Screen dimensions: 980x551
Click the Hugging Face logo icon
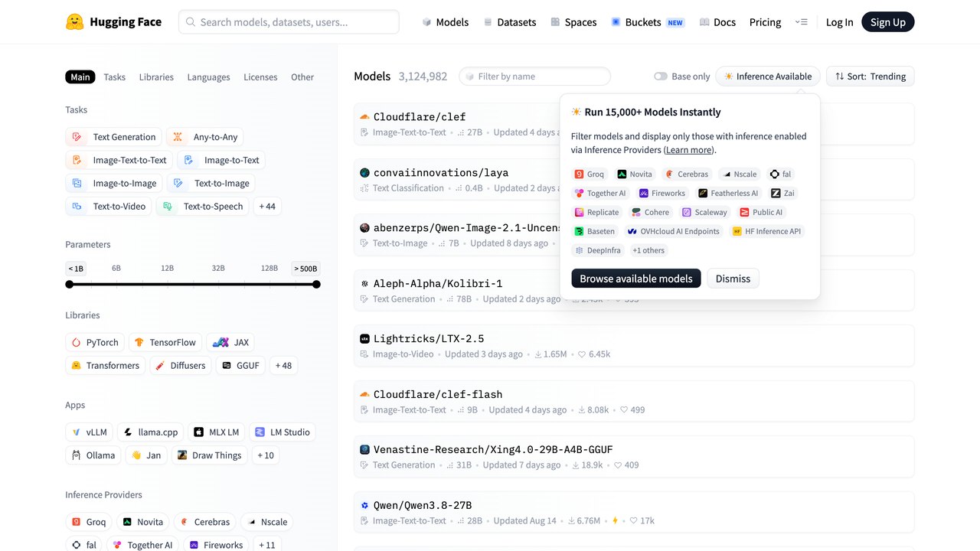[x=74, y=22]
